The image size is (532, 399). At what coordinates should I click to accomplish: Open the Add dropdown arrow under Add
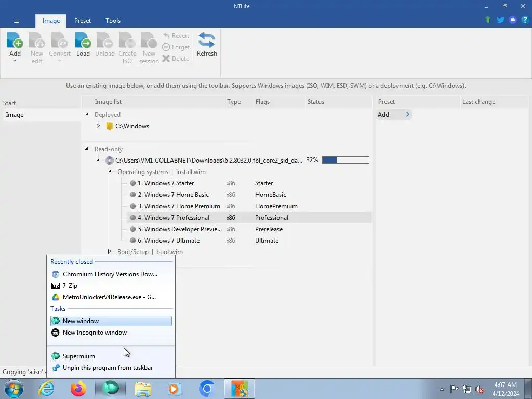point(15,61)
